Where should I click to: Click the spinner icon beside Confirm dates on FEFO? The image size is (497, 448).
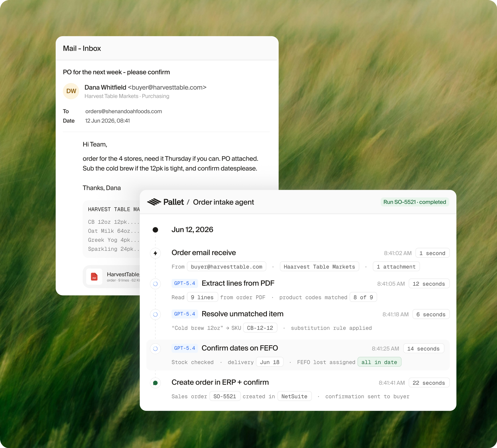(155, 349)
